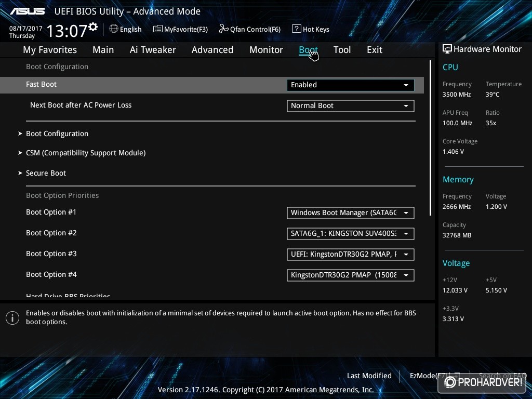Select the Next Boot after AC Power Loss label
The height and width of the screenshot is (399, 532).
[x=81, y=105]
